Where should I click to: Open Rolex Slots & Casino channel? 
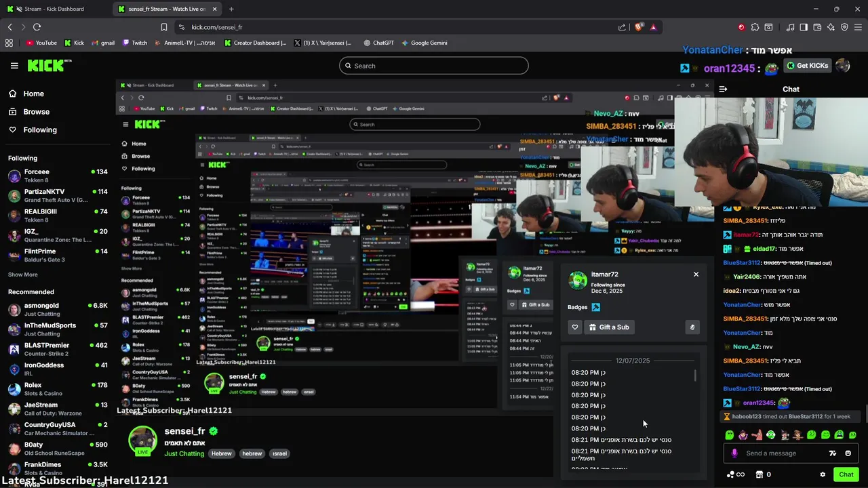tap(58, 389)
